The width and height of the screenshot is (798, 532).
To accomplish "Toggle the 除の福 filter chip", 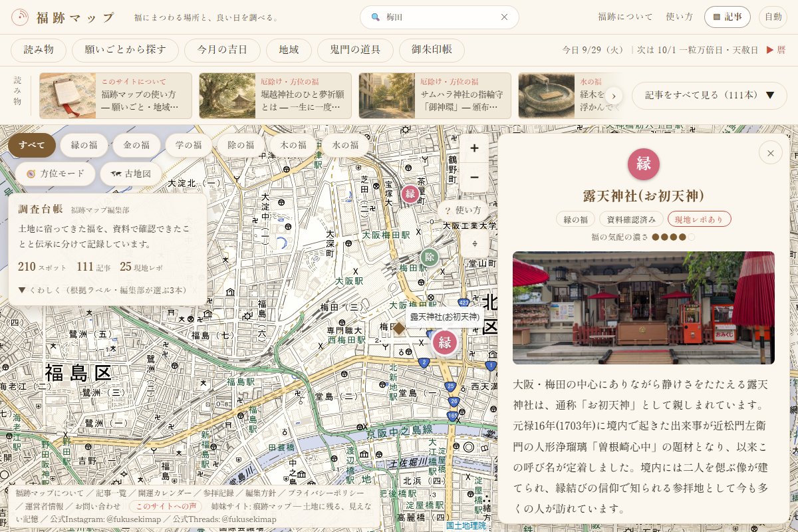I will pyautogui.click(x=241, y=145).
